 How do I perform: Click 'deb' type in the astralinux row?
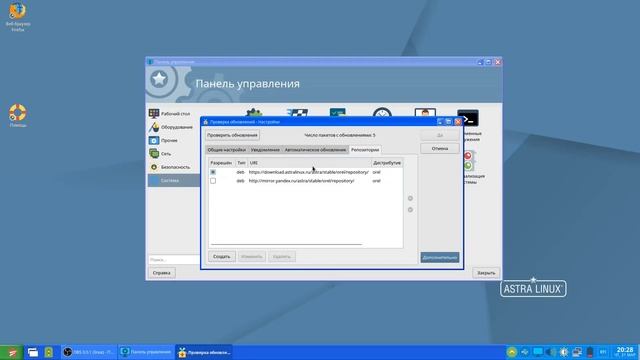coord(240,172)
